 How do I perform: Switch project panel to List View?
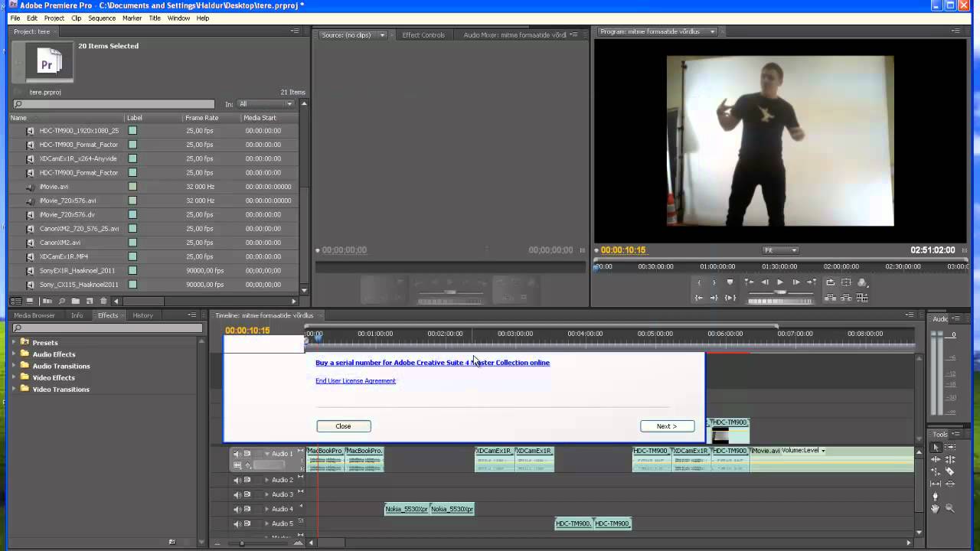[16, 301]
